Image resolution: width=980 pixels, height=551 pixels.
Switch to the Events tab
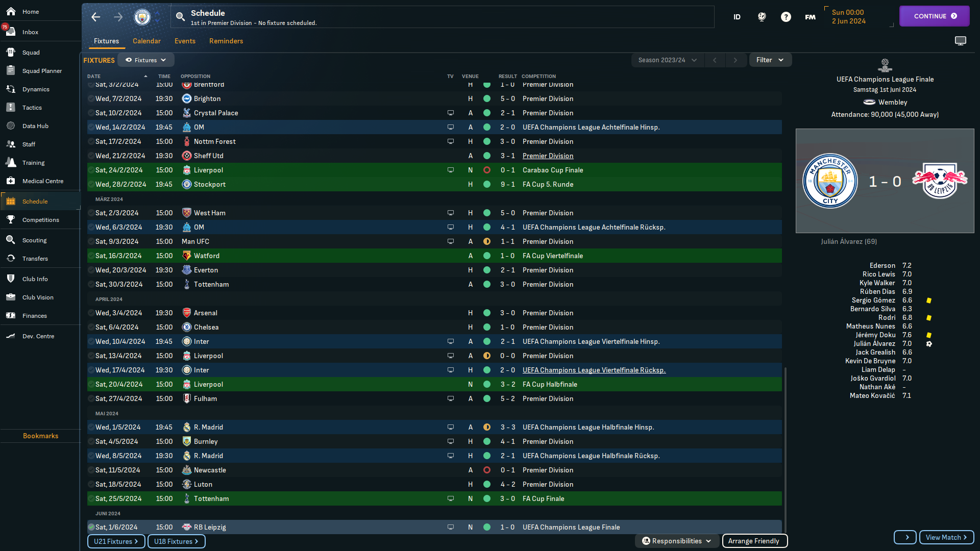(185, 41)
